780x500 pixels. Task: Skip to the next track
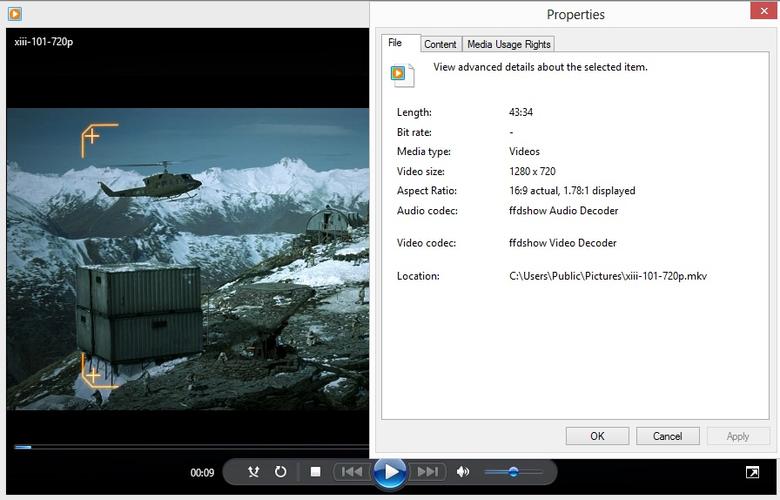[x=428, y=472]
